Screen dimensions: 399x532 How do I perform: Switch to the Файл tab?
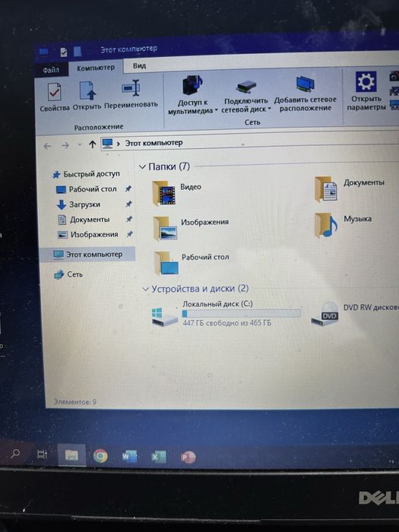coord(51,70)
